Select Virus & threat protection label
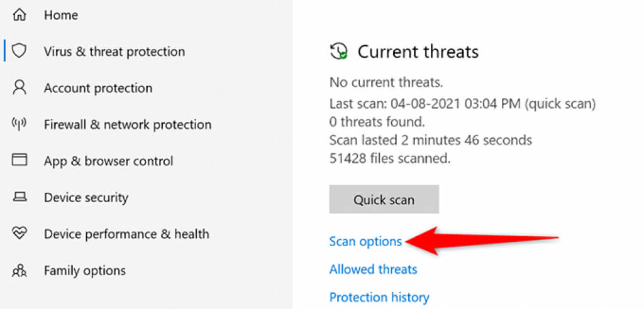The width and height of the screenshot is (644, 309). pos(114,51)
